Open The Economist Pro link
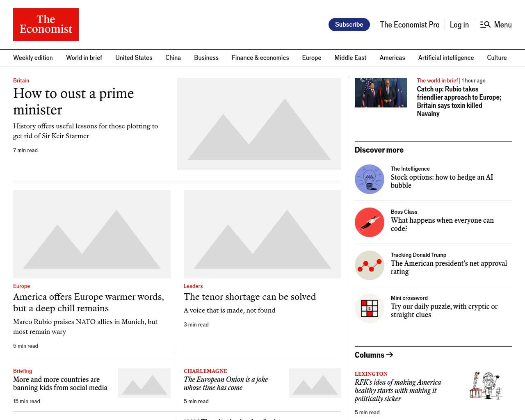Image resolution: width=525 pixels, height=420 pixels. pyautogui.click(x=409, y=25)
